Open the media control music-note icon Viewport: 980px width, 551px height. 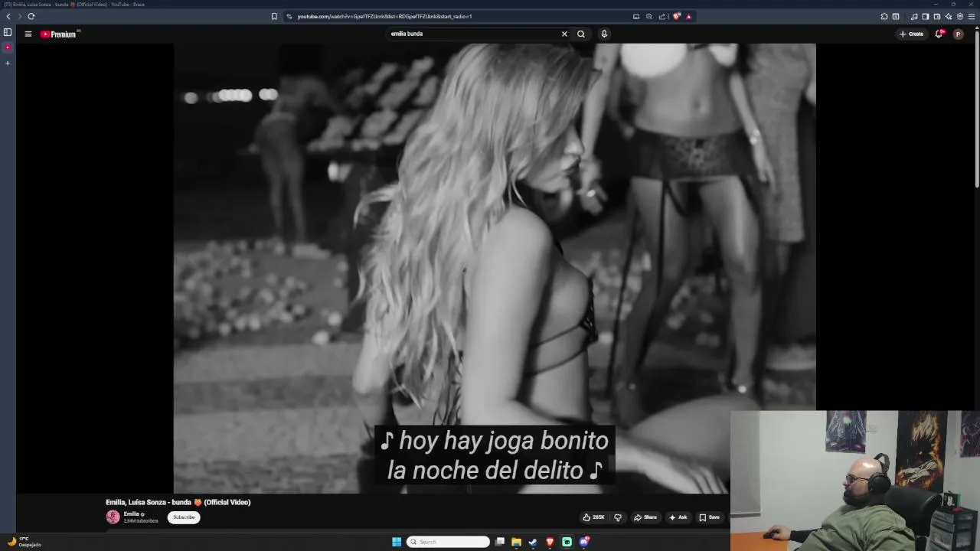914,16
